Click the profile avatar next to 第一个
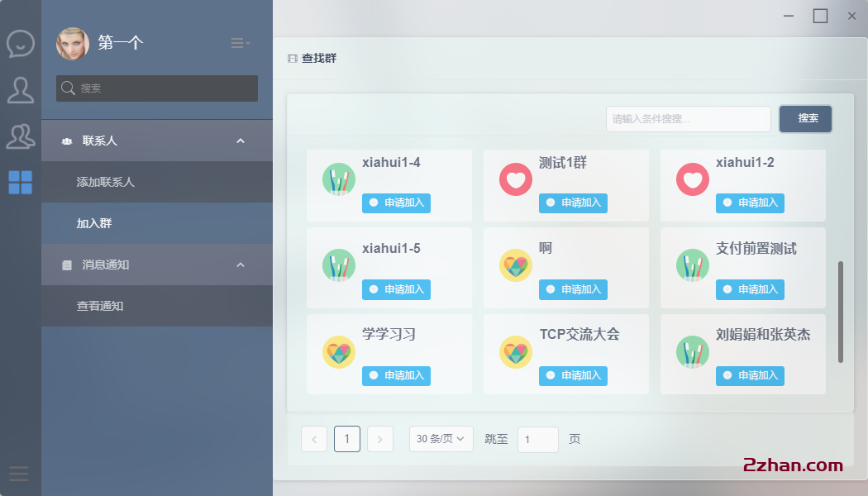This screenshot has height=496, width=868. point(73,43)
